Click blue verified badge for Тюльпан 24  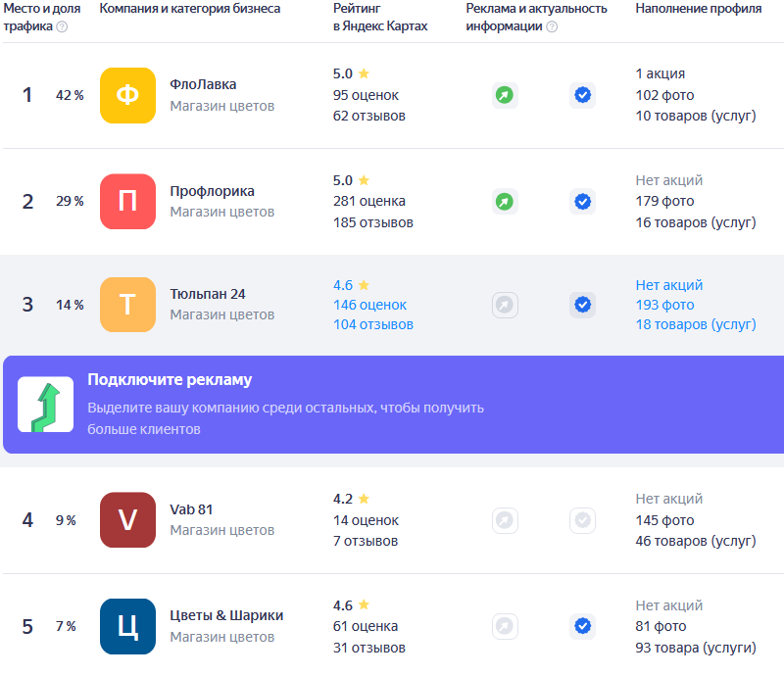(582, 305)
